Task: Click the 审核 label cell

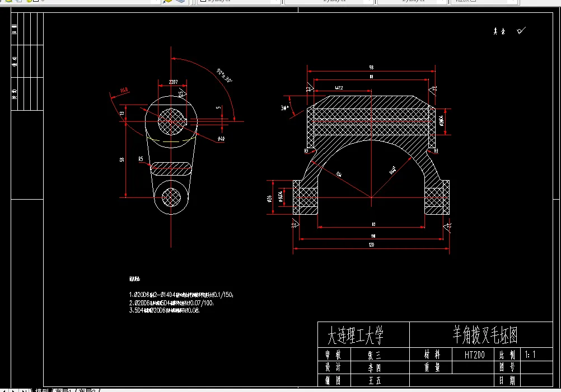Action: [333, 355]
